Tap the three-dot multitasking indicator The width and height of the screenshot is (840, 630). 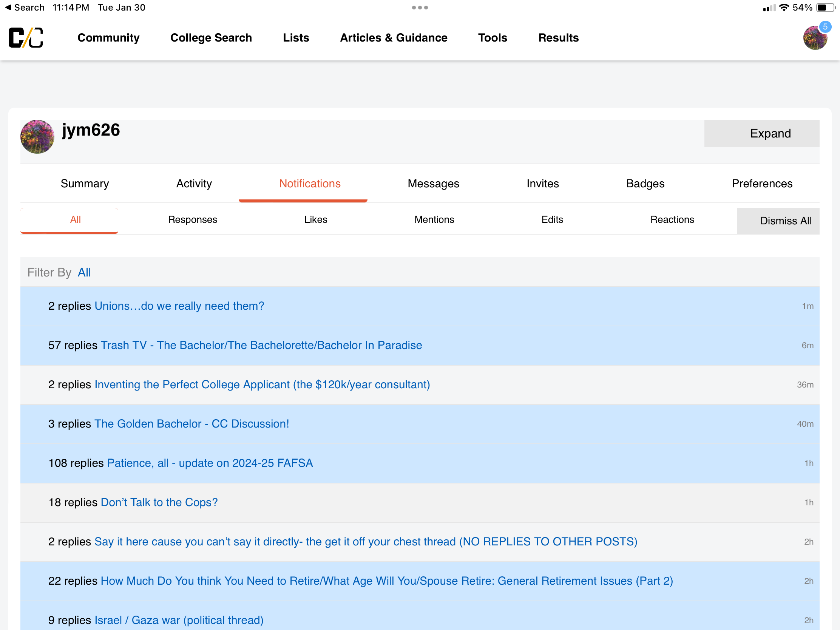420,8
